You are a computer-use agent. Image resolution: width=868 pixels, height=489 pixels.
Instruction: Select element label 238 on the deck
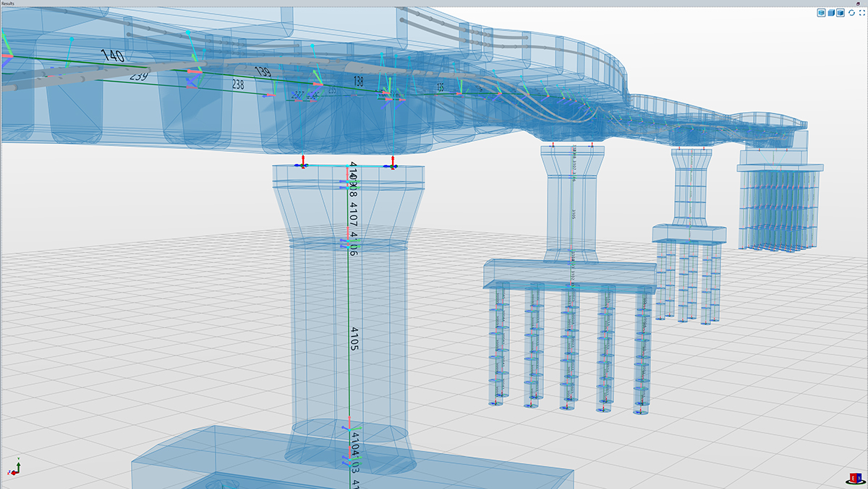(x=237, y=85)
